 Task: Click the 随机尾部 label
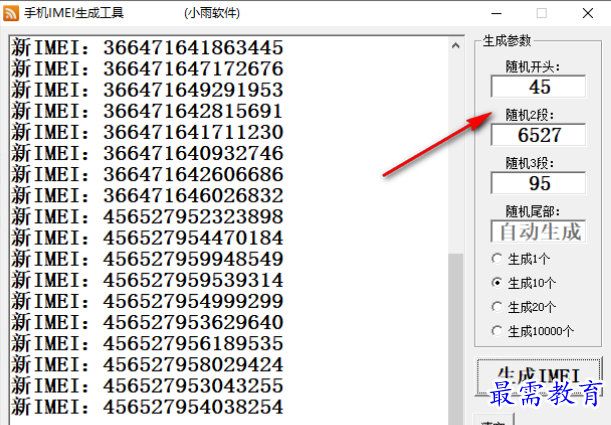click(x=533, y=212)
